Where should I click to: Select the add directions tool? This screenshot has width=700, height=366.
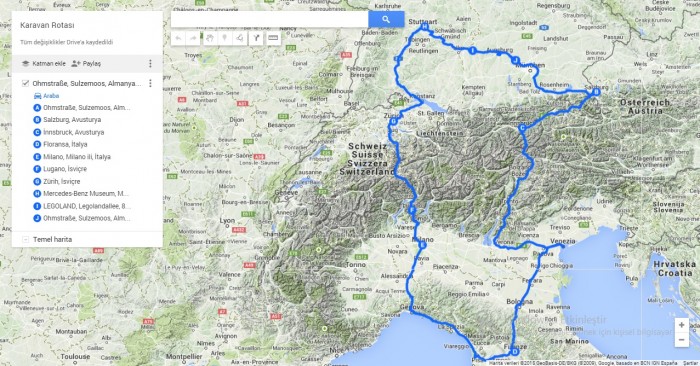pos(256,38)
